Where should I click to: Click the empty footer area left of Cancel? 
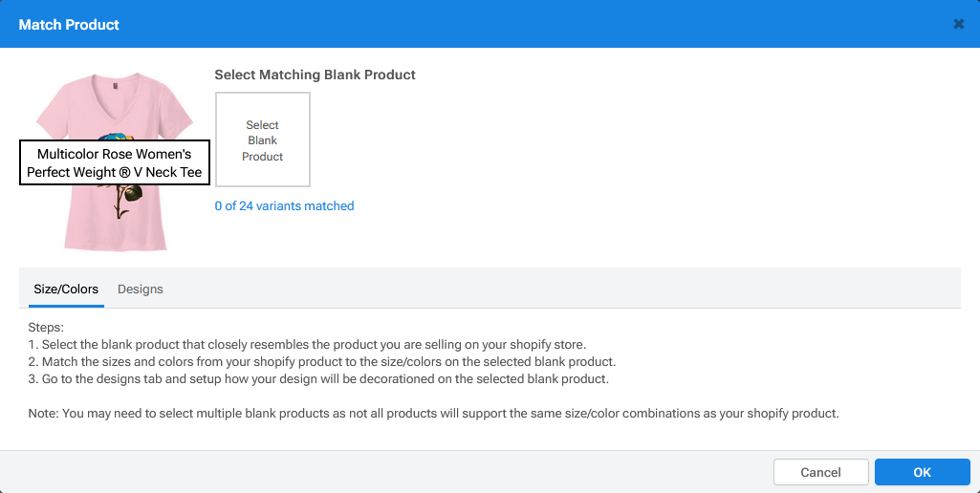382,472
